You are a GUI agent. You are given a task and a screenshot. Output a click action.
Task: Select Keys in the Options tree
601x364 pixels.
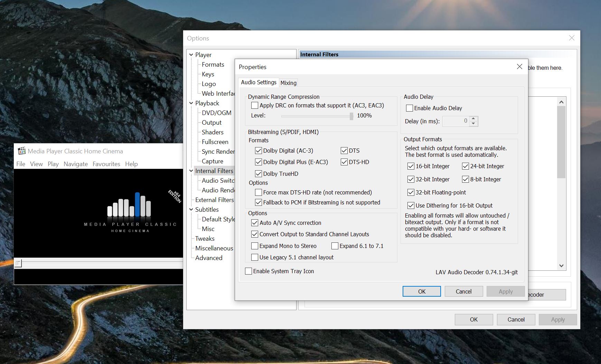click(208, 74)
